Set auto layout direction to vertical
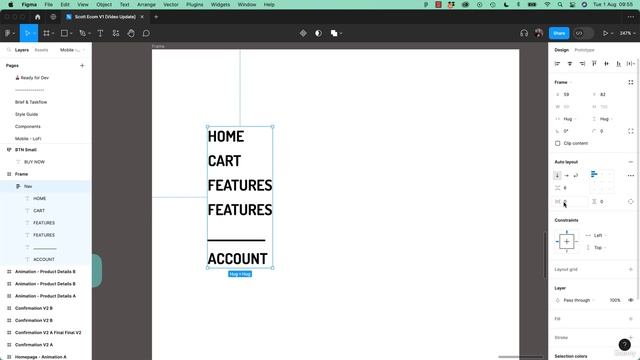The width and height of the screenshot is (640, 360). pos(557,175)
